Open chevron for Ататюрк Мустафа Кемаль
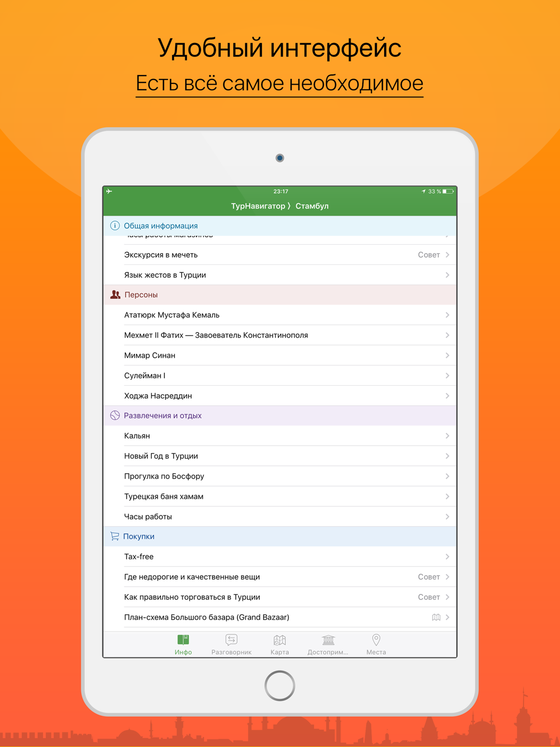Screen dimensions: 560x747 [447, 315]
